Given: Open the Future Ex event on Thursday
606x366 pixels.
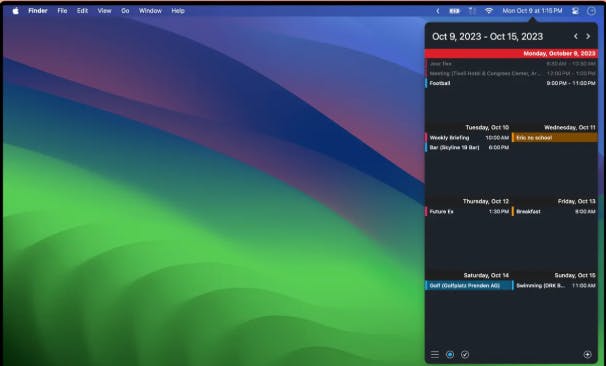Looking at the screenshot, I should pyautogui.click(x=468, y=211).
